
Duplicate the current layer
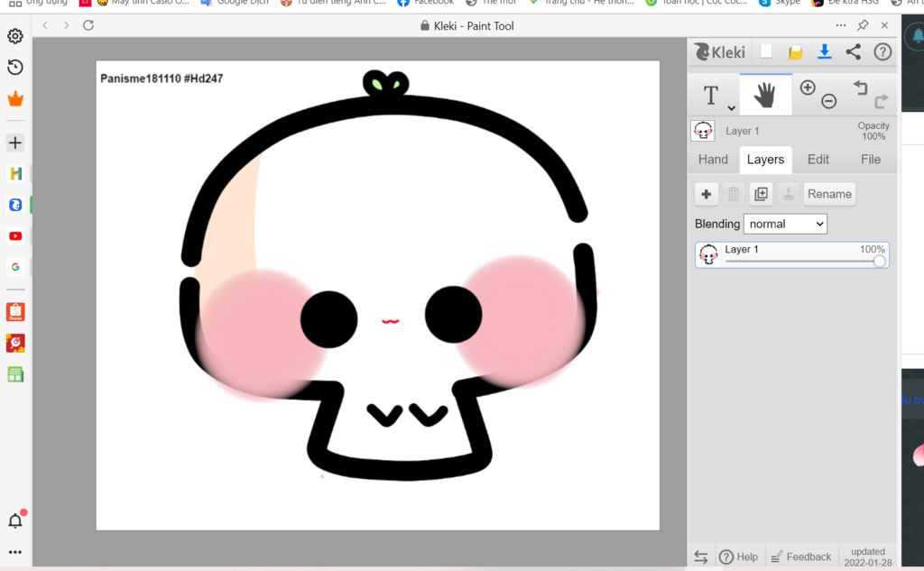click(x=761, y=194)
